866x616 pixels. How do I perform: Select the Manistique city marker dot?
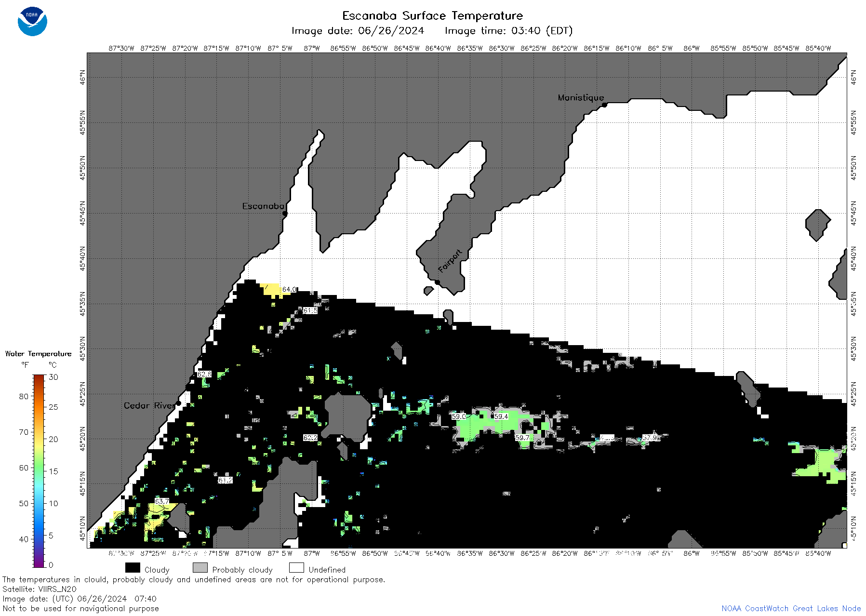(604, 105)
